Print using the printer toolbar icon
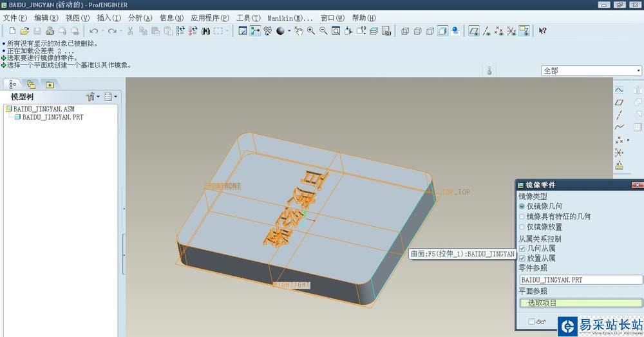The width and height of the screenshot is (644, 337). (x=50, y=31)
